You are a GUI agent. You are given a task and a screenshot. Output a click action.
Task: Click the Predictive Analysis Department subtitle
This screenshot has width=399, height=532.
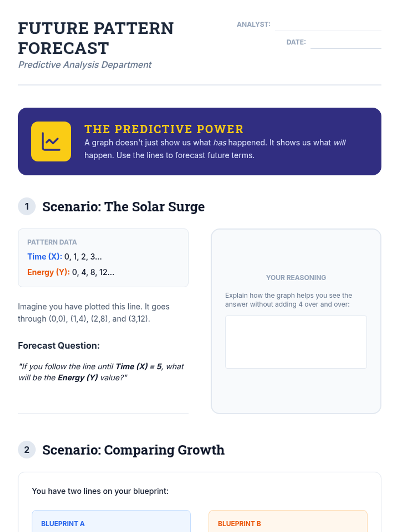pos(85,65)
